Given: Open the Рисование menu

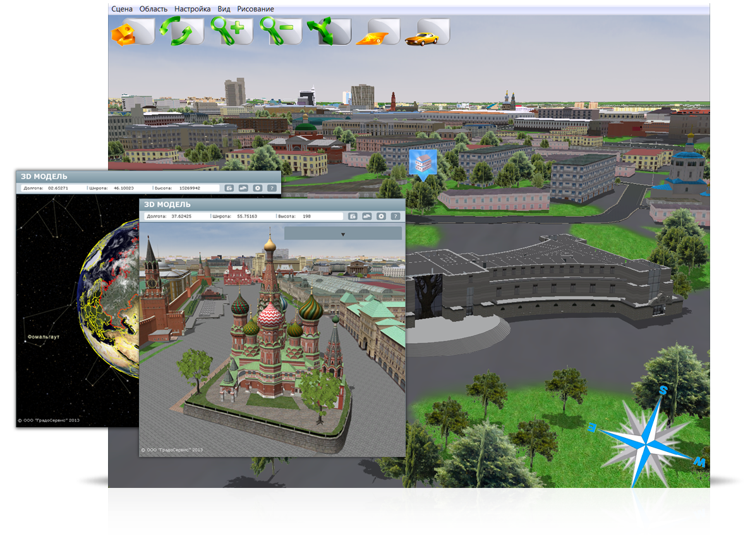Looking at the screenshot, I should (255, 9).
